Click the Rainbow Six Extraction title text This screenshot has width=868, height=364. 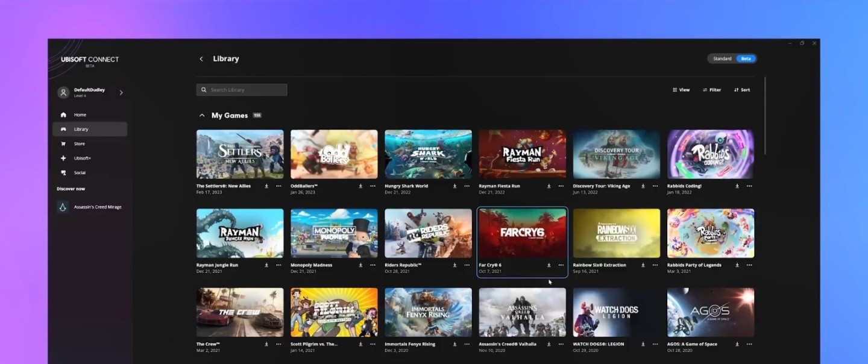coord(599,265)
